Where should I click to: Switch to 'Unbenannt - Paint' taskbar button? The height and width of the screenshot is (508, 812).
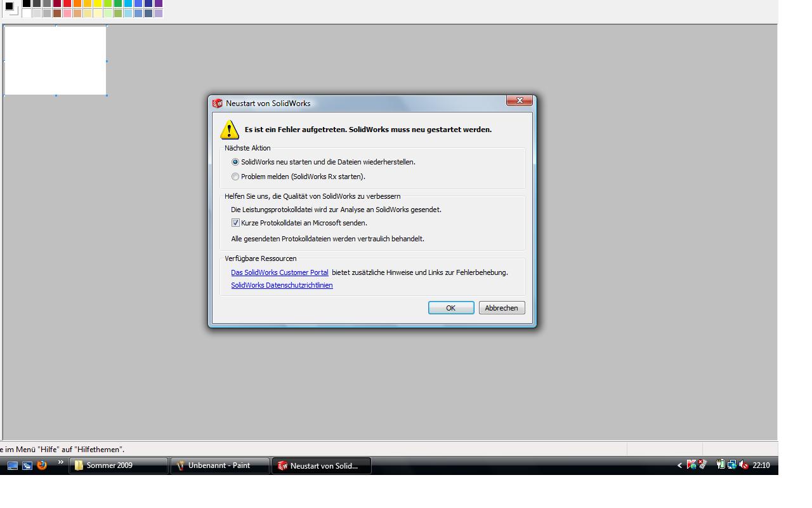pos(220,465)
